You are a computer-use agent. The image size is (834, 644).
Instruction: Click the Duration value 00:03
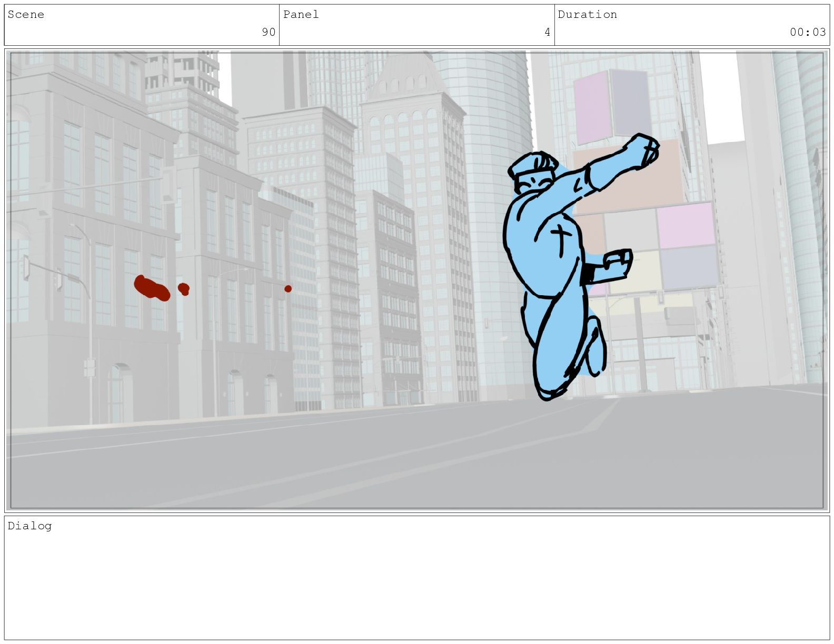807,32
